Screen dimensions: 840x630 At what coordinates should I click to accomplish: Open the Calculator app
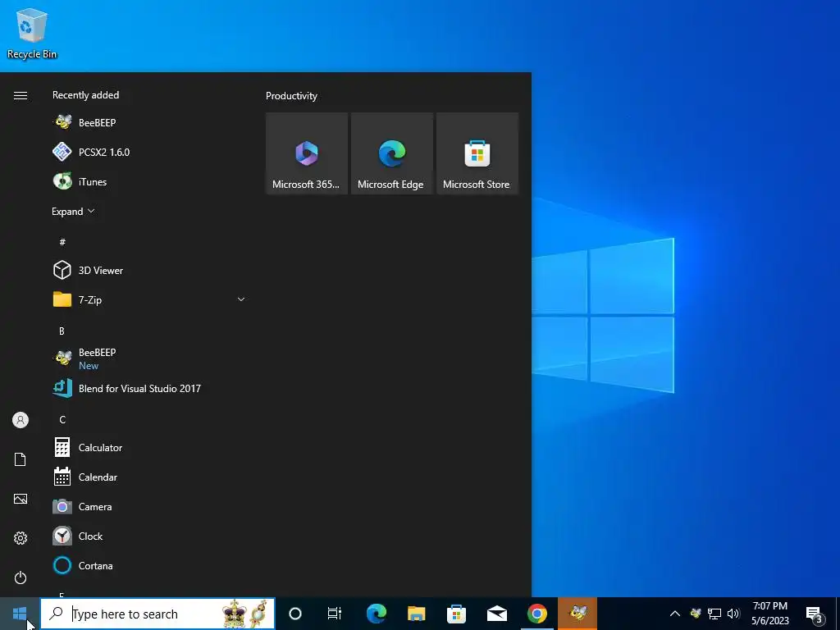[x=149, y=447]
